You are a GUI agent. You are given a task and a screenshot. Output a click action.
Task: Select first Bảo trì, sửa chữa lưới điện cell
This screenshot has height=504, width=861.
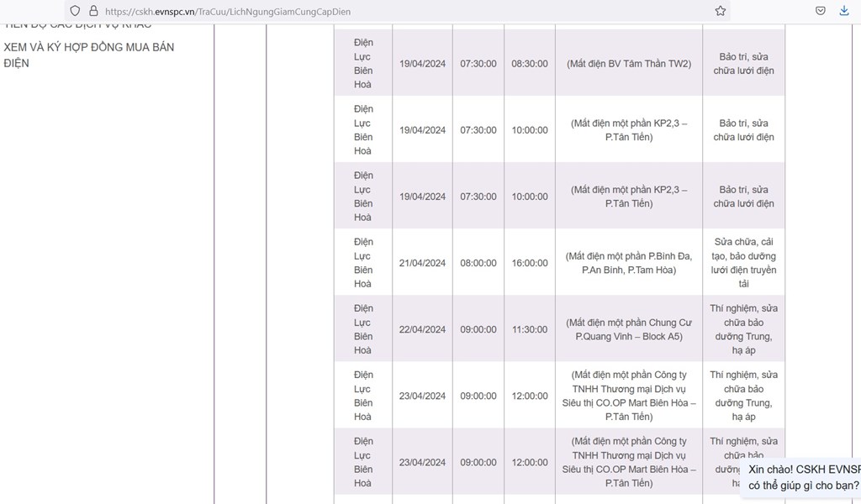coord(743,63)
